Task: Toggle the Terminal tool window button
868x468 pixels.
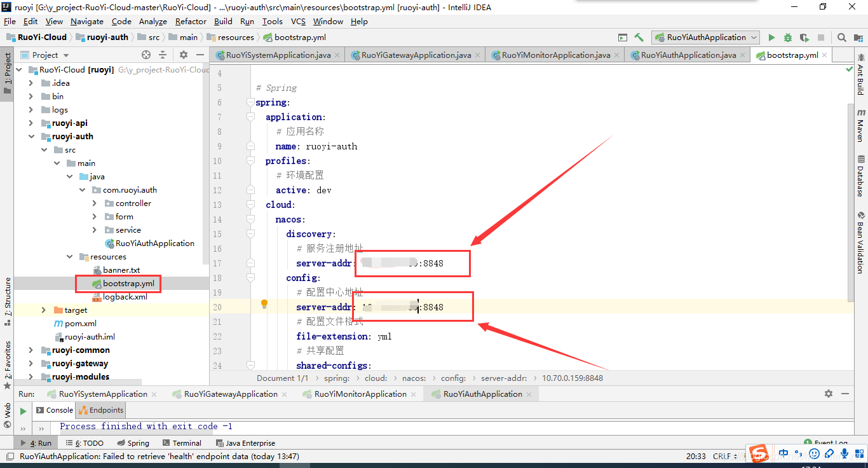Action: pos(182,443)
